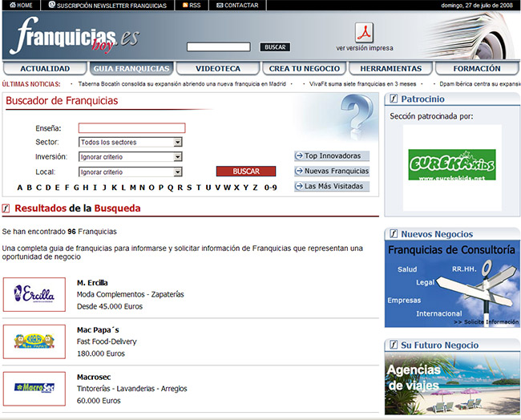Viewport: 521px width, 420px height.
Task: Open the Las Más Visitadas link
Action: 332,186
